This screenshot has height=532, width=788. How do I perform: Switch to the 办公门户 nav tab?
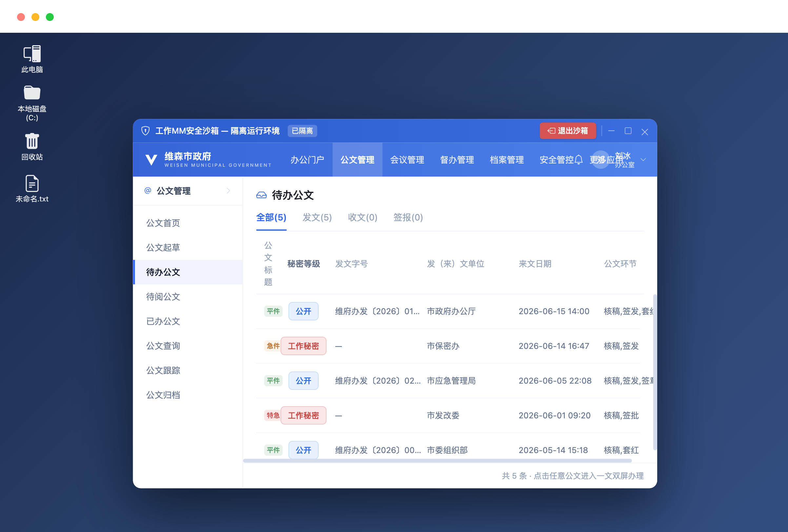pos(307,160)
